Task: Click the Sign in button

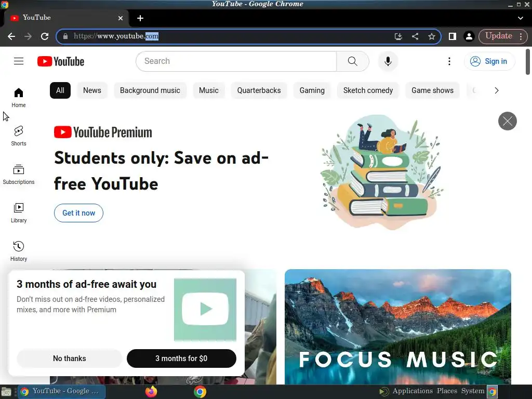Action: [489, 61]
